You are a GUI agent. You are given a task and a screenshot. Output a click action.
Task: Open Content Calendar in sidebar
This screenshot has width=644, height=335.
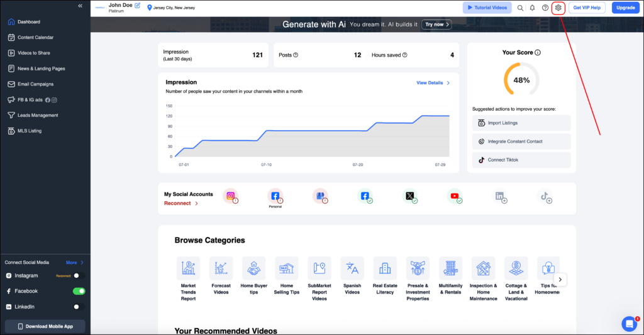pos(35,38)
